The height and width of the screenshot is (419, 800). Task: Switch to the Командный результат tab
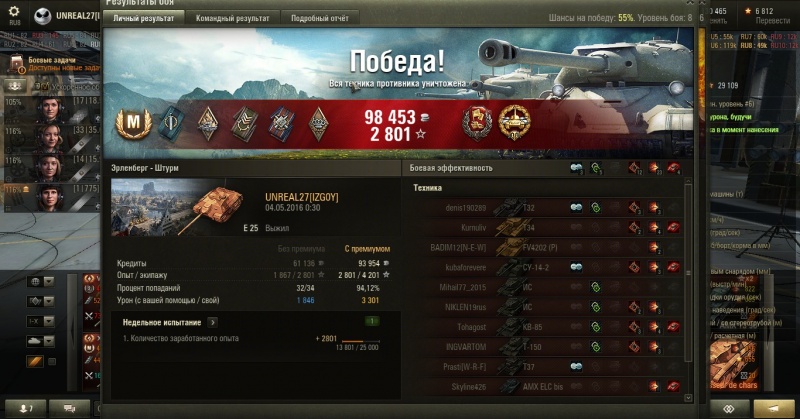tap(233, 18)
